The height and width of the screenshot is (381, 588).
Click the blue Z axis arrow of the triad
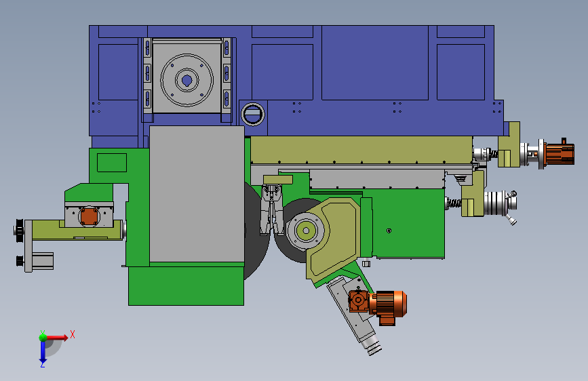pos(43,352)
